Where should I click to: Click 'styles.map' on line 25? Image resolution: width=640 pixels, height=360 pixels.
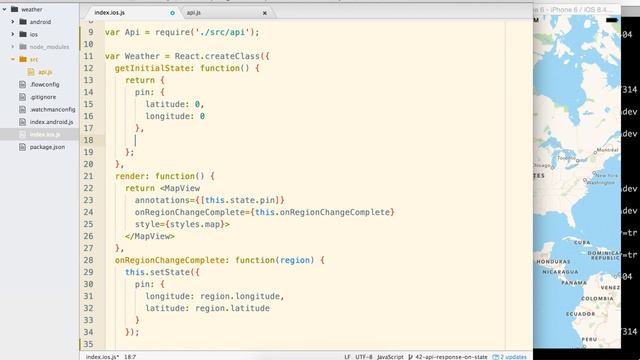195,224
